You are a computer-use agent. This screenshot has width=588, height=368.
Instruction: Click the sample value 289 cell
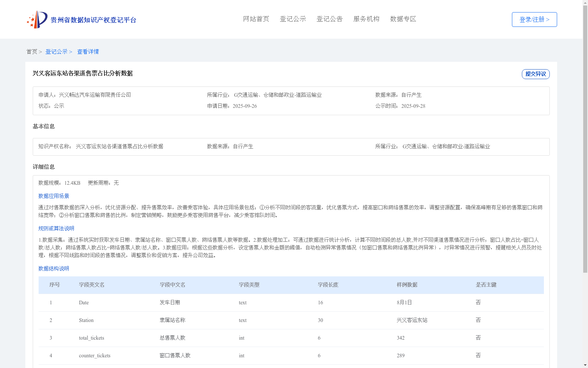(401, 355)
